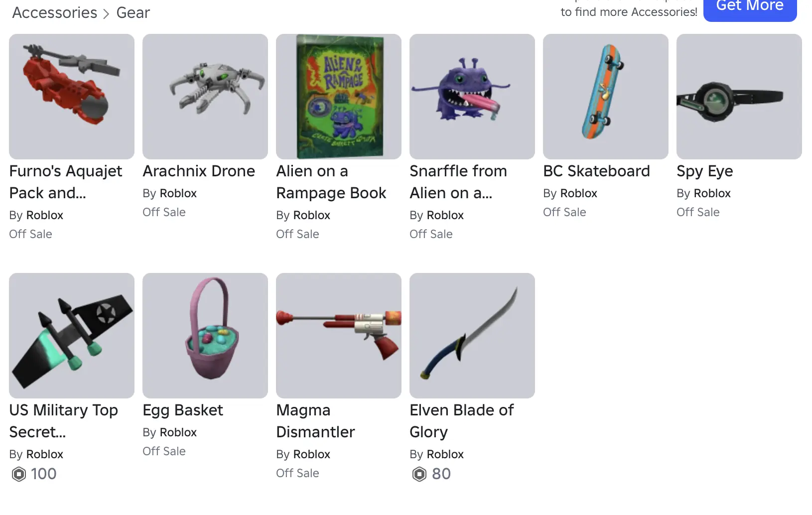
Task: Open Roblox creator link under Magma Dismantler
Action: click(x=312, y=454)
